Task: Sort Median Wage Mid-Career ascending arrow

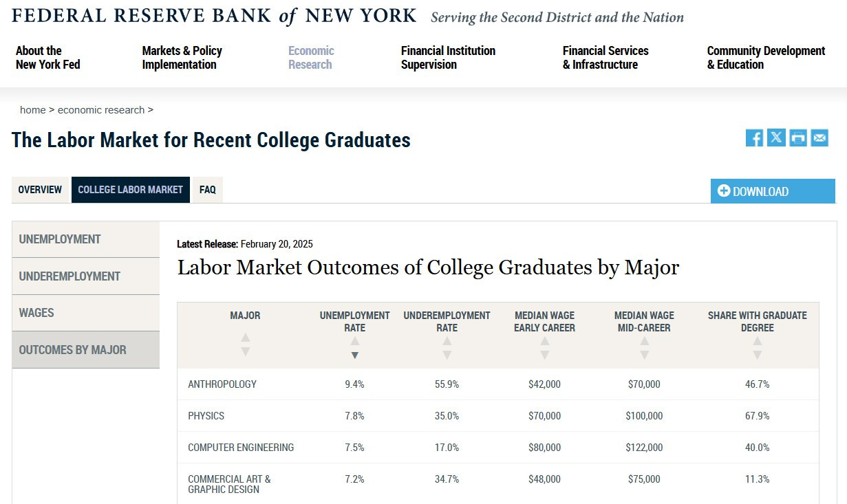Action: [x=645, y=341]
